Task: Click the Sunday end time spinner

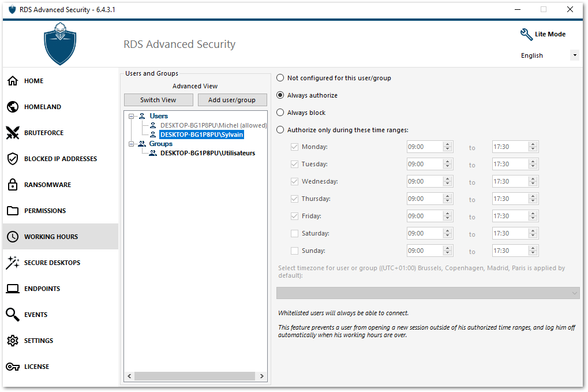Action: coord(533,251)
